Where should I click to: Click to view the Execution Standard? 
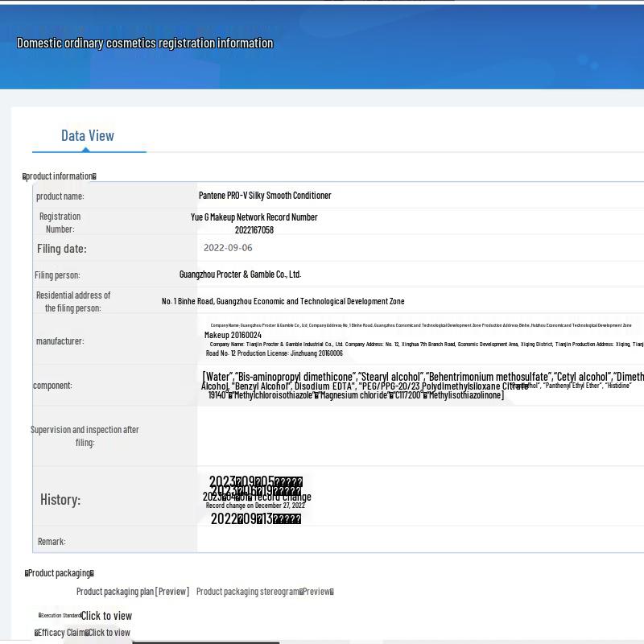pos(105,616)
